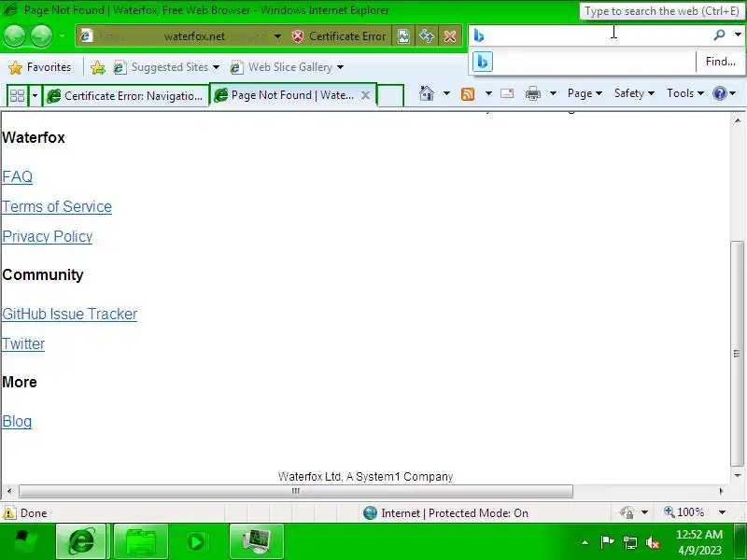Go to the Blog link

pos(17,422)
